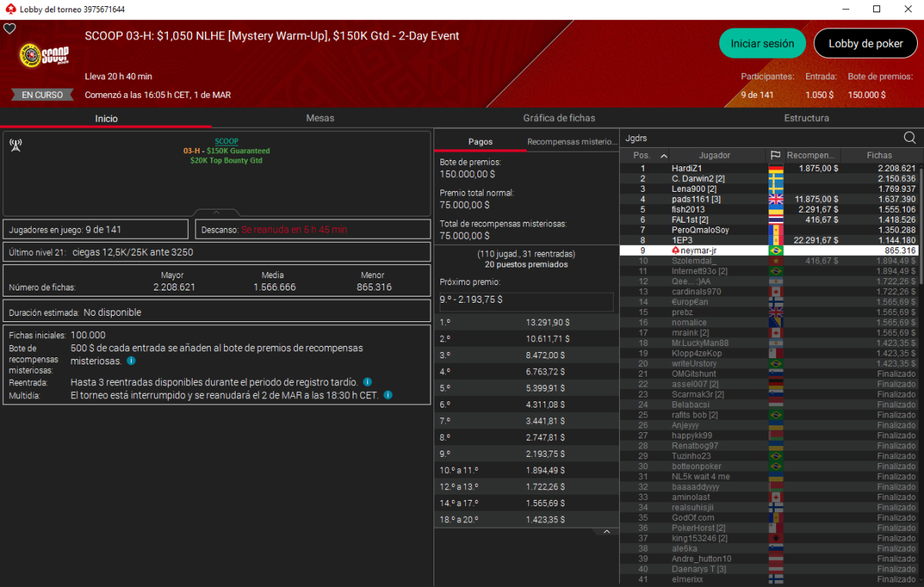Image resolution: width=924 pixels, height=587 pixels.
Task: Follow the SCOOP link in banner
Action: 226,142
